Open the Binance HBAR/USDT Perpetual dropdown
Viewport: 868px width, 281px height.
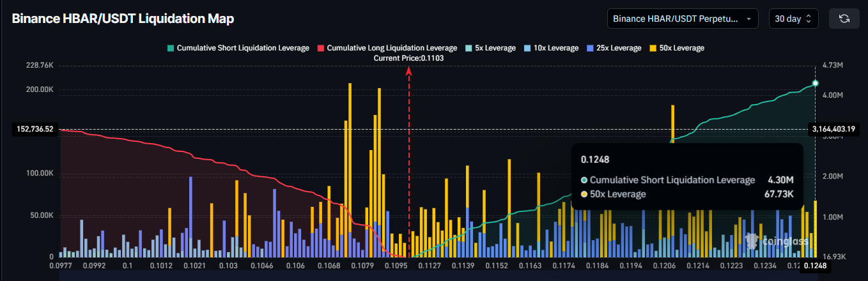[x=682, y=19]
